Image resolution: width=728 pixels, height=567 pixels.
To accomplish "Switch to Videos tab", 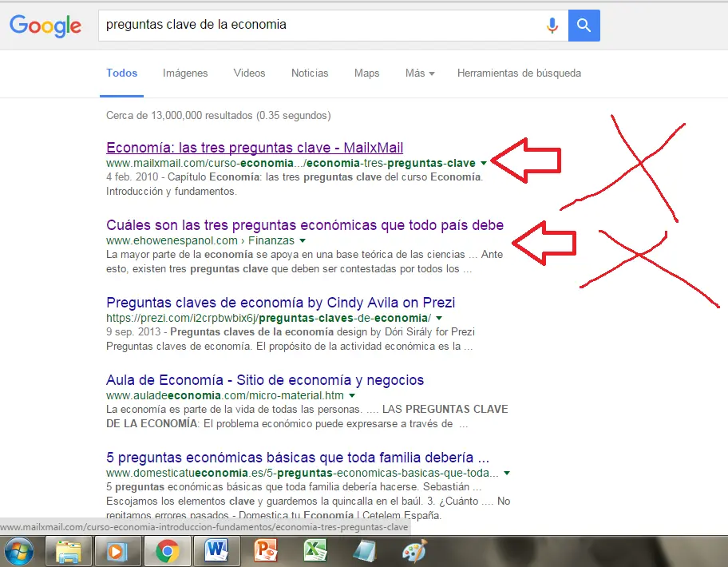I will pyautogui.click(x=249, y=73).
